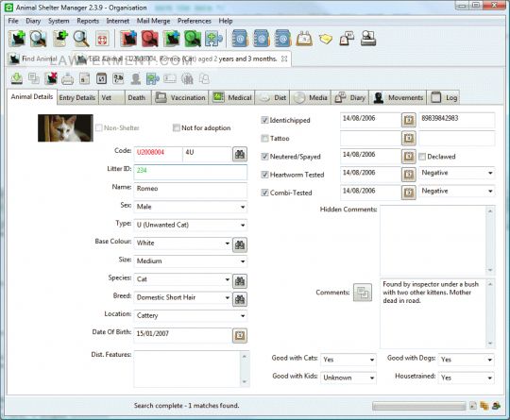Toggle the Neutered/Spayed checkbox

click(264, 157)
